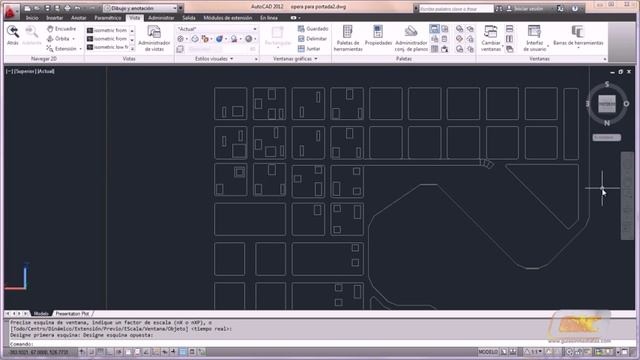Open Paletas de herramientas

tap(348, 38)
